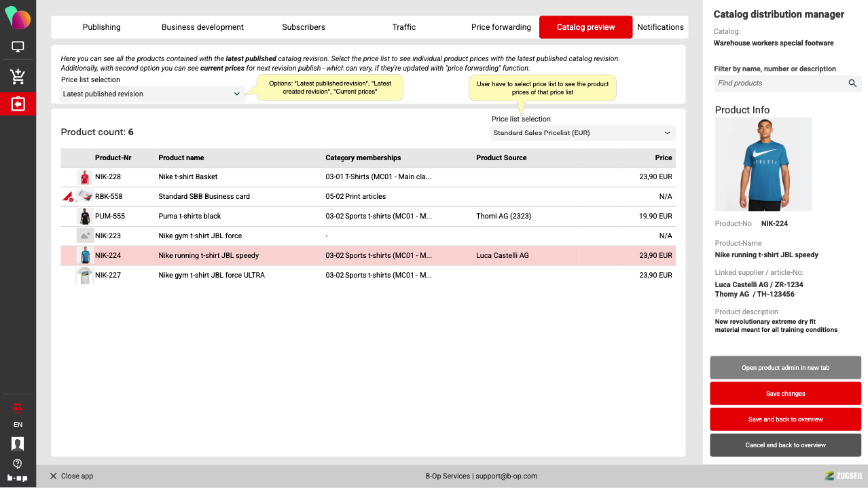868x488 pixels.
Task: Expand the Latest published revision dropdown
Action: click(151, 94)
